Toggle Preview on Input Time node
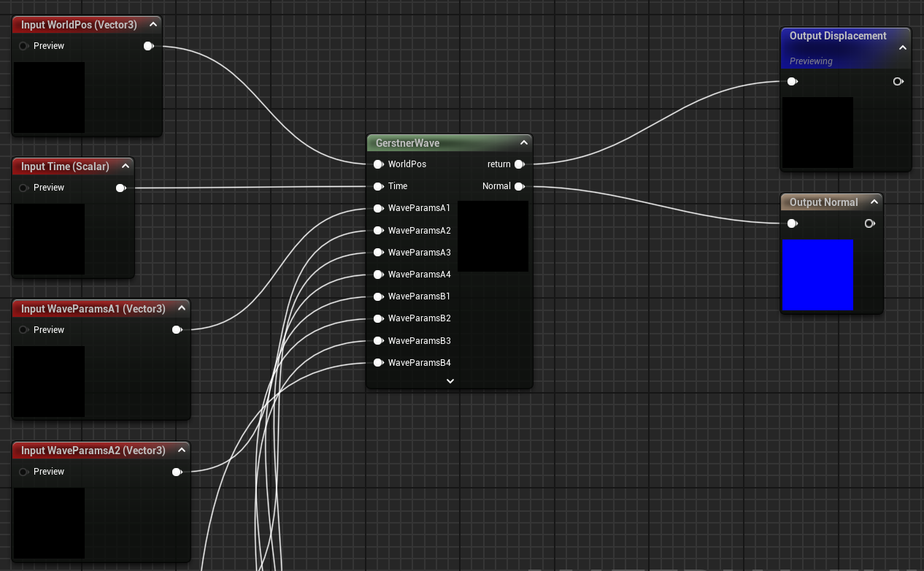 (24, 188)
